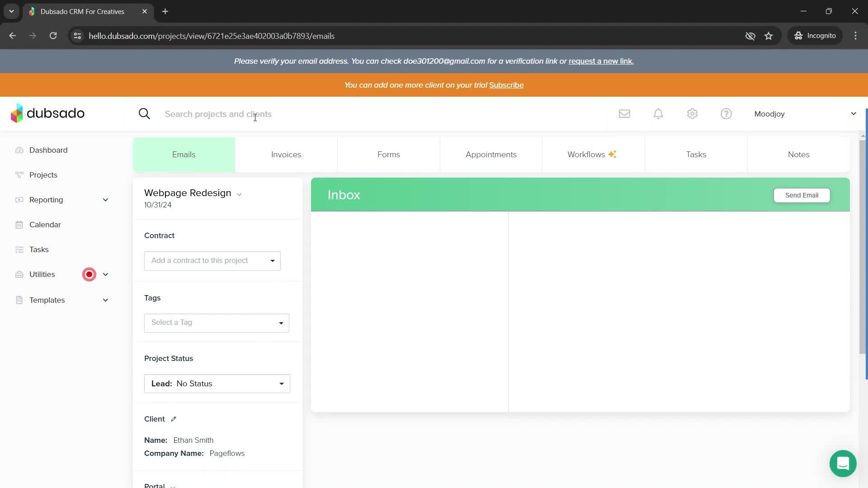Click the Subscribe link
This screenshot has width=868, height=488.
506,85
